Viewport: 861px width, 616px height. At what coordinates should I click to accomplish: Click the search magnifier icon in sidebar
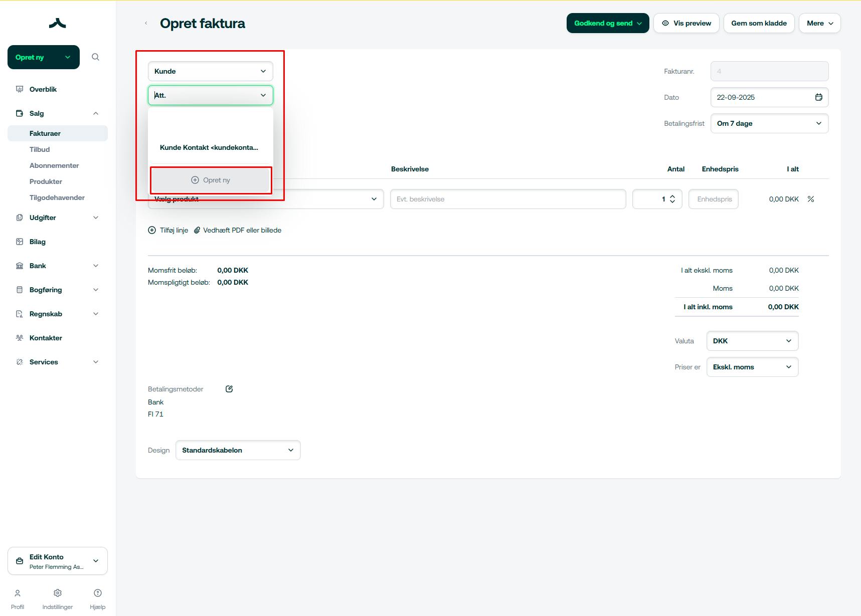95,57
